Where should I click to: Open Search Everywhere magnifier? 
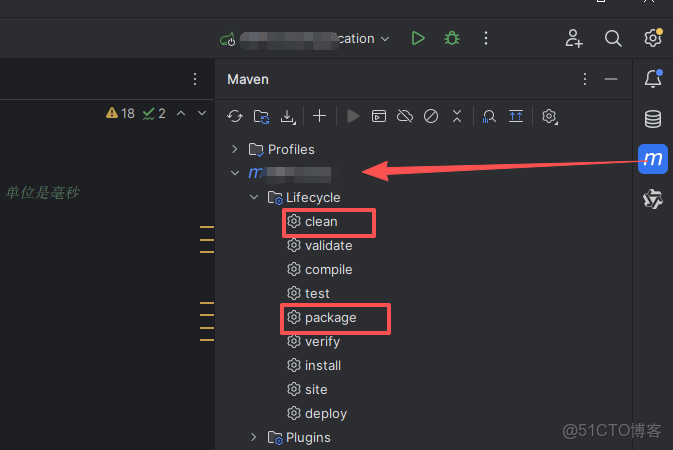click(613, 38)
